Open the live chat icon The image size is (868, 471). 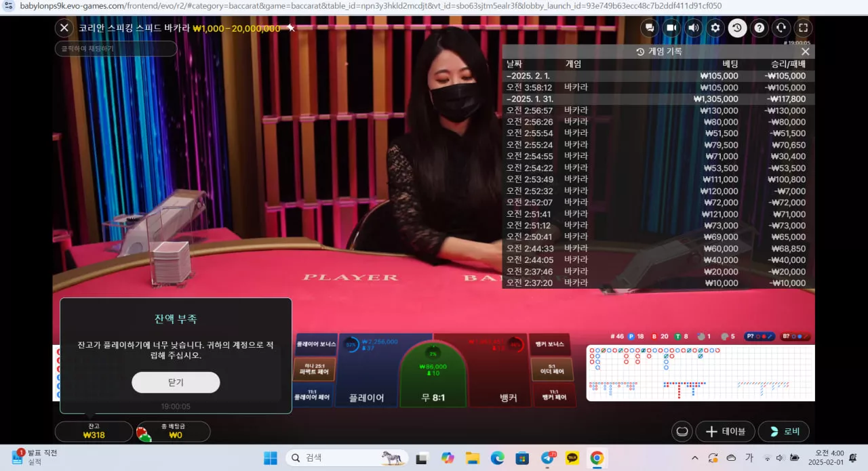click(650, 28)
